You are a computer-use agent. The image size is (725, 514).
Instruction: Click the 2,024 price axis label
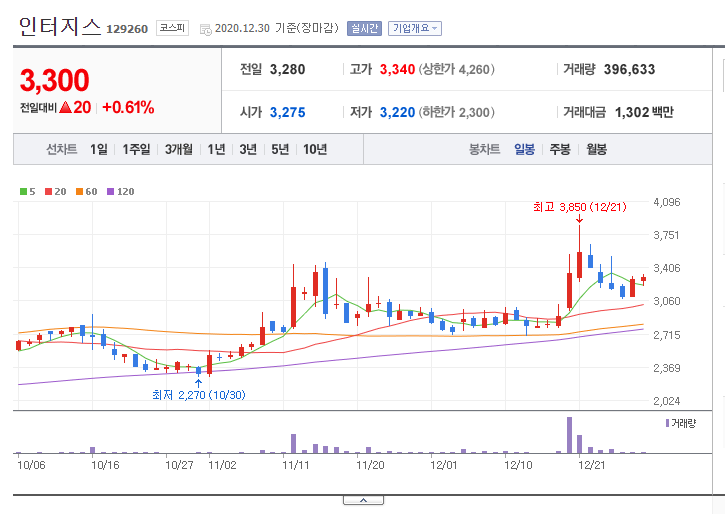[x=667, y=401]
